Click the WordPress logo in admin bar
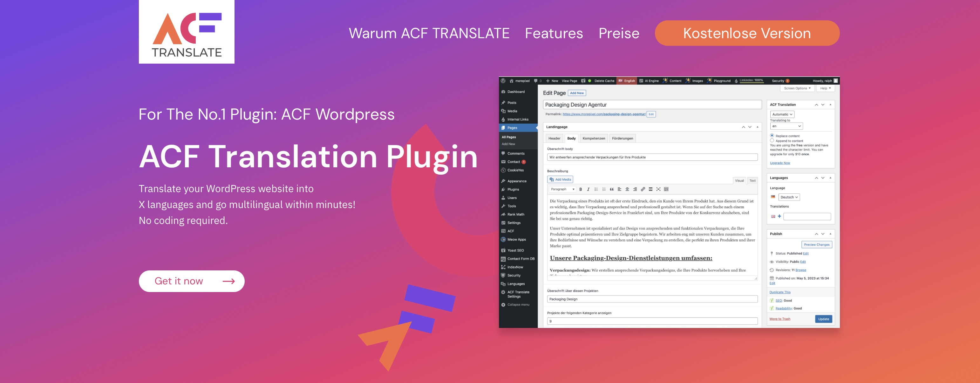This screenshot has width=980, height=383. click(503, 81)
